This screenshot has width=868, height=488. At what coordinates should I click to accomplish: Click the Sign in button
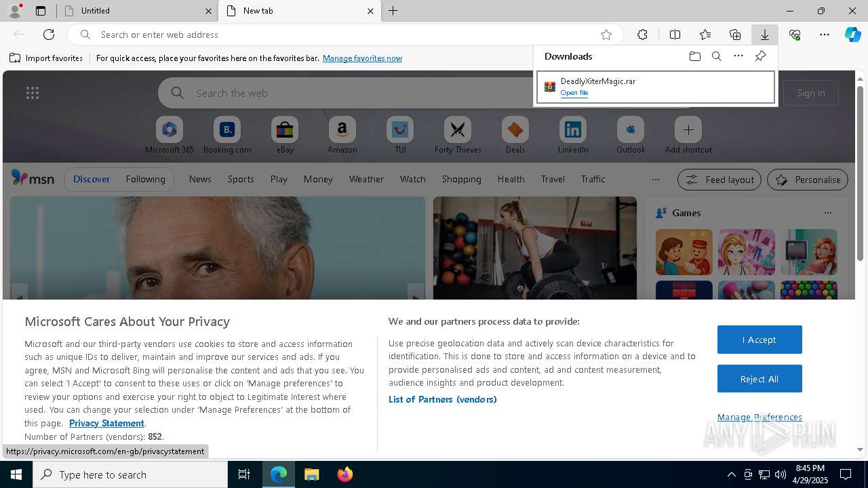point(811,93)
